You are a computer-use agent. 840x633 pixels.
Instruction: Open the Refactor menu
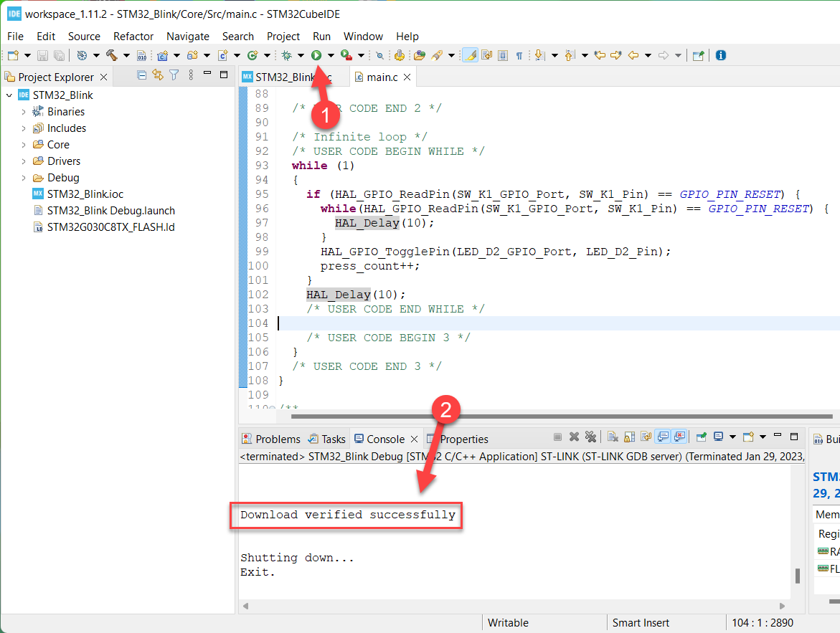tap(133, 37)
